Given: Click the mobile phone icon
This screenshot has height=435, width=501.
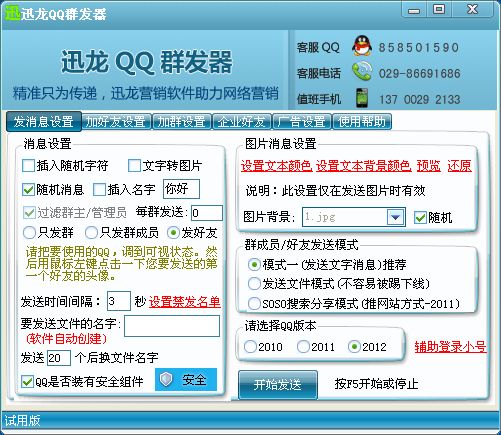Looking at the screenshot, I should [362, 98].
